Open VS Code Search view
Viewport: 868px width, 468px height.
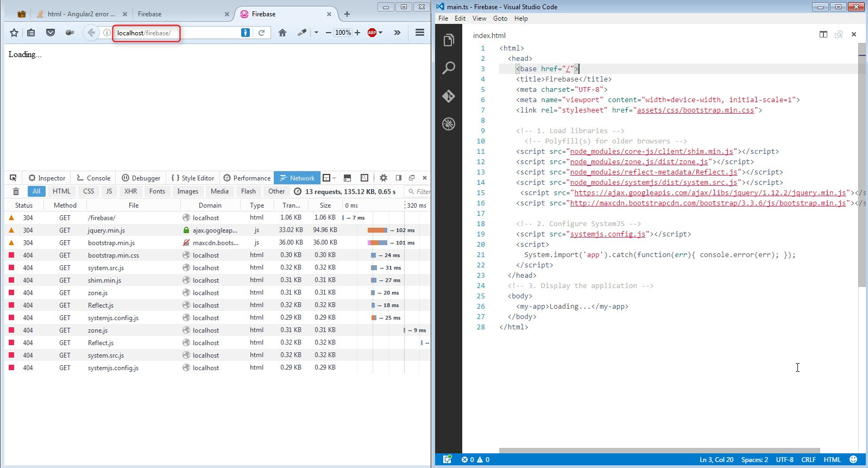449,68
